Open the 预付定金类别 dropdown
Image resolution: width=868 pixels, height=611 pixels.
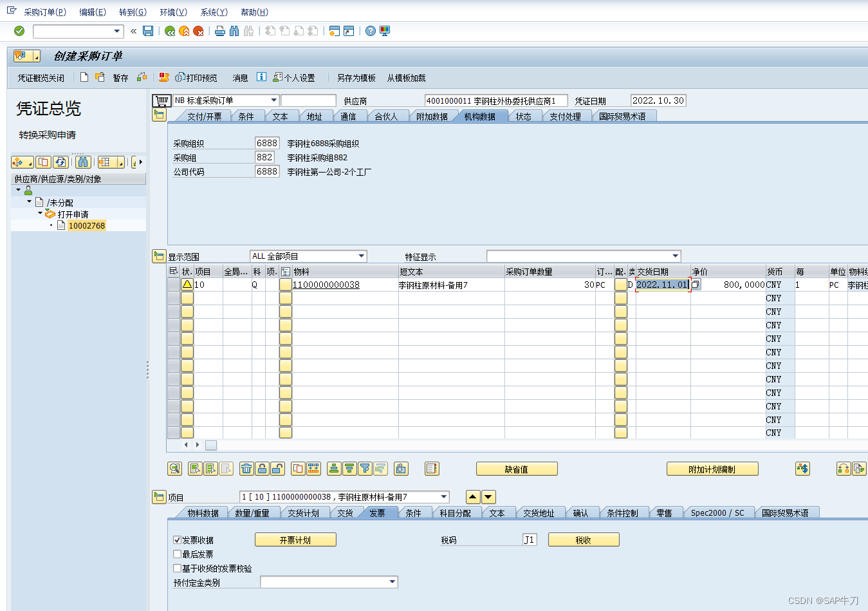tap(392, 582)
